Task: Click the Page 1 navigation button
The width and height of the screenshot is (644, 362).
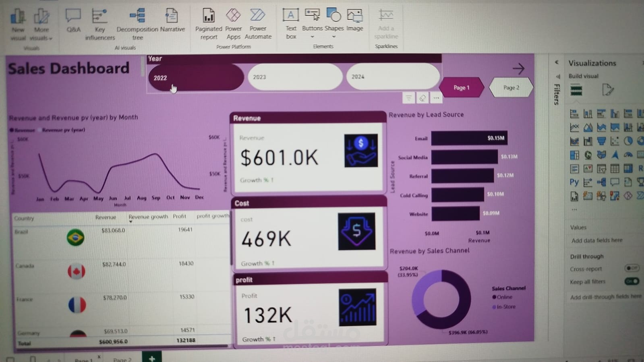Action: 462,87
